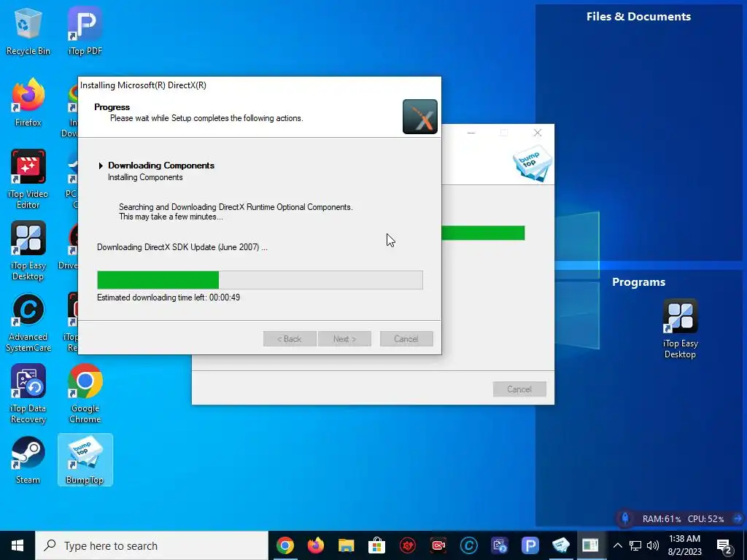Open the Advanced SystemCare taskbar icon
The image size is (747, 560).
click(x=469, y=545)
